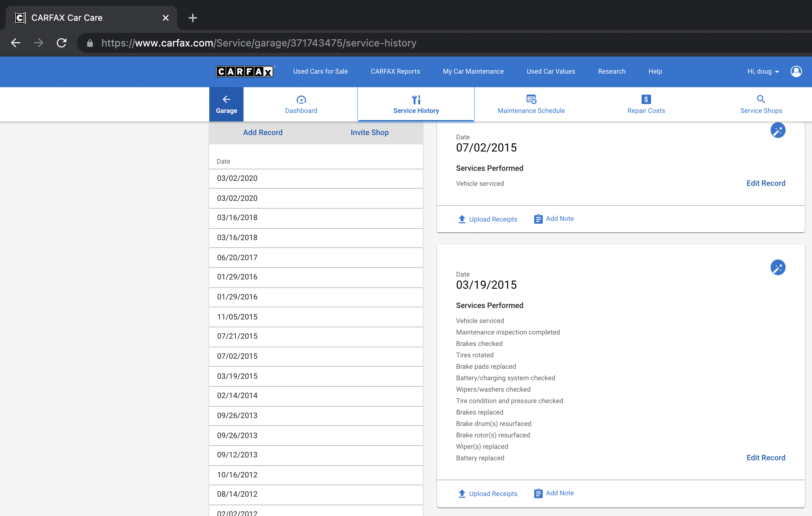The image size is (812, 516).
Task: Click the Add Record button
Action: point(263,133)
